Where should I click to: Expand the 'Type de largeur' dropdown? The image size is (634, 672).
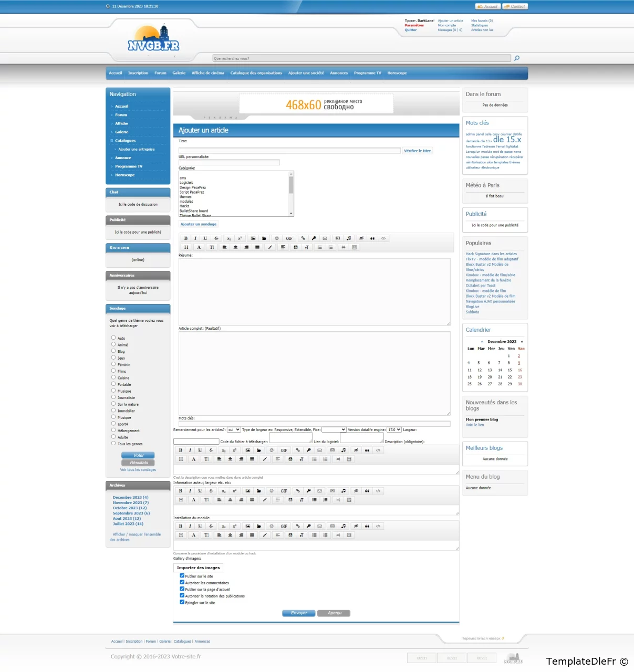[x=334, y=429]
